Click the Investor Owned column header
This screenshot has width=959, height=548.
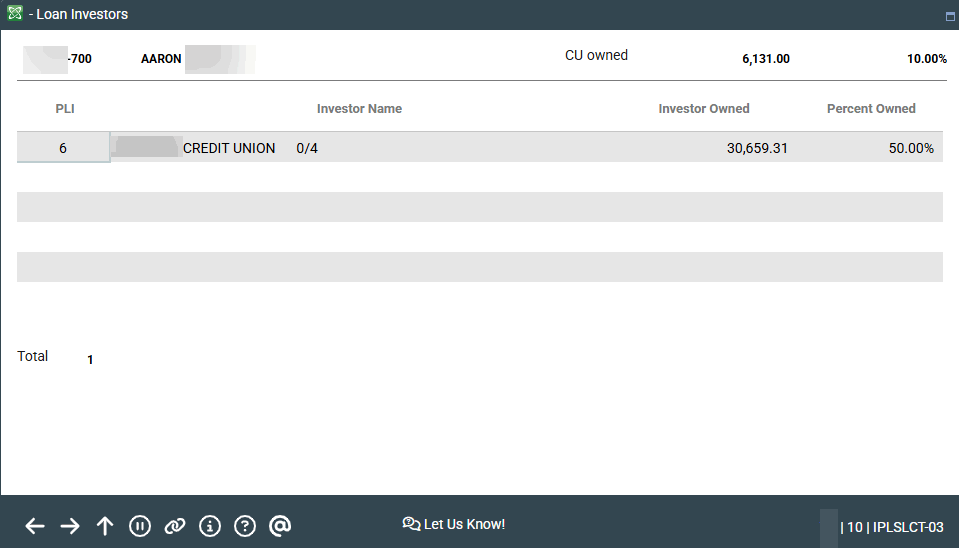click(x=703, y=109)
